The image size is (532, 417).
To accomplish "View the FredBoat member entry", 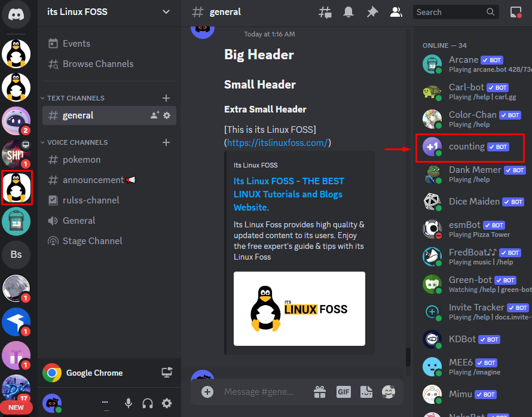I will [475, 257].
